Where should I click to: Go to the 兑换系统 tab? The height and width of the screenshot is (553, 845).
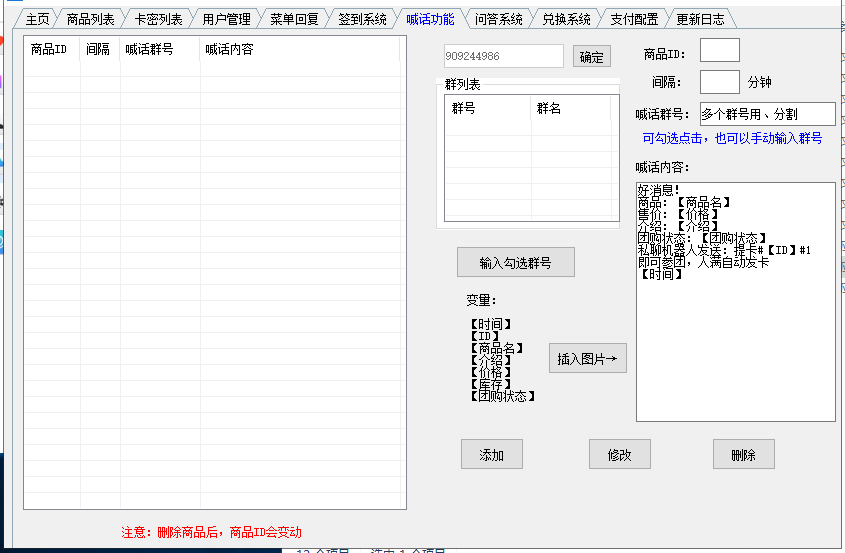click(x=566, y=19)
